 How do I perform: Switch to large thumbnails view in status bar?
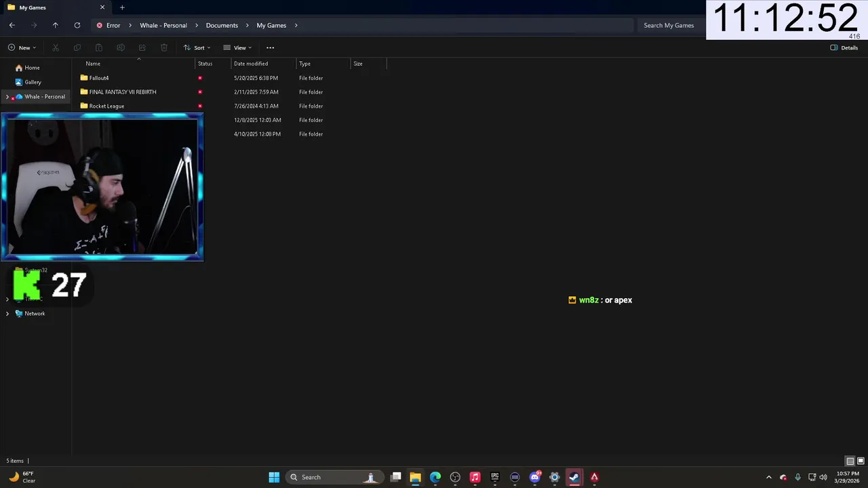(x=861, y=461)
